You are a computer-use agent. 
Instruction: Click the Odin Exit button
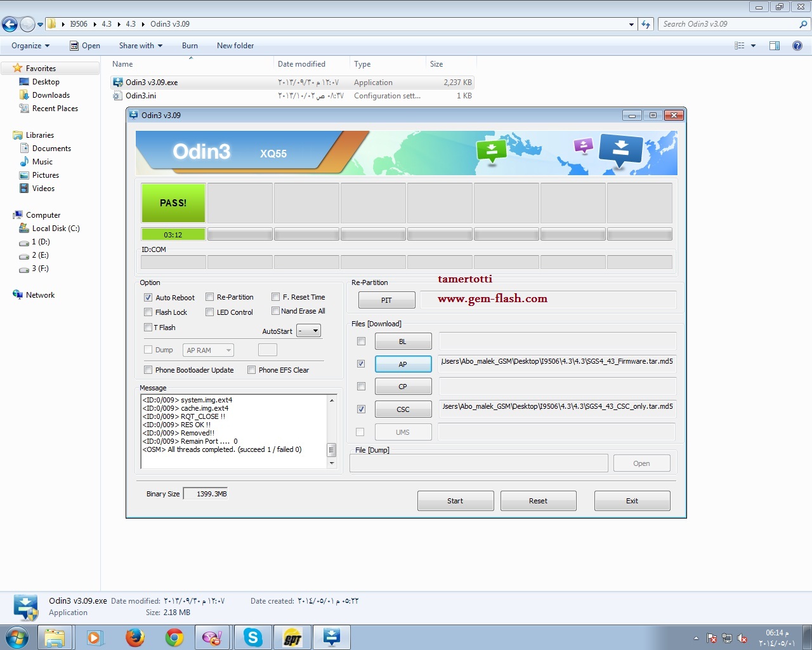[x=632, y=501]
